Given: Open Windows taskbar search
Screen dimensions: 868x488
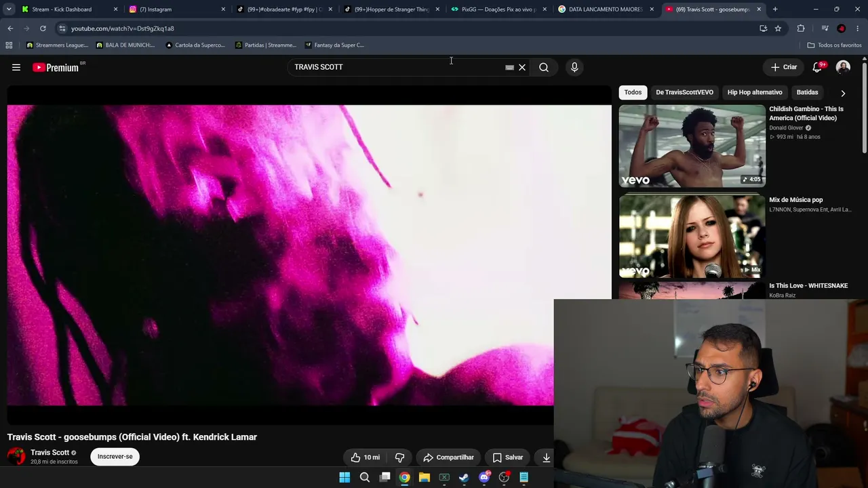Looking at the screenshot, I should point(365,477).
